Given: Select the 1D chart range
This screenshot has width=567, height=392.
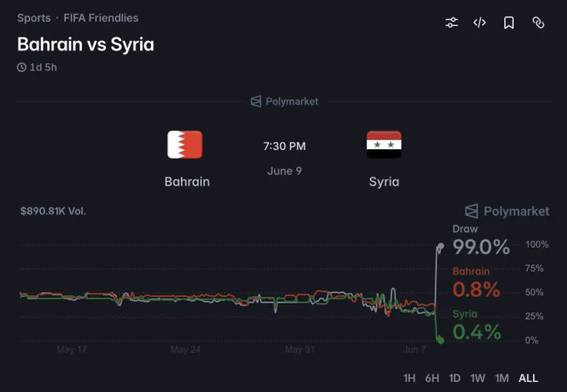Looking at the screenshot, I should click(454, 379).
